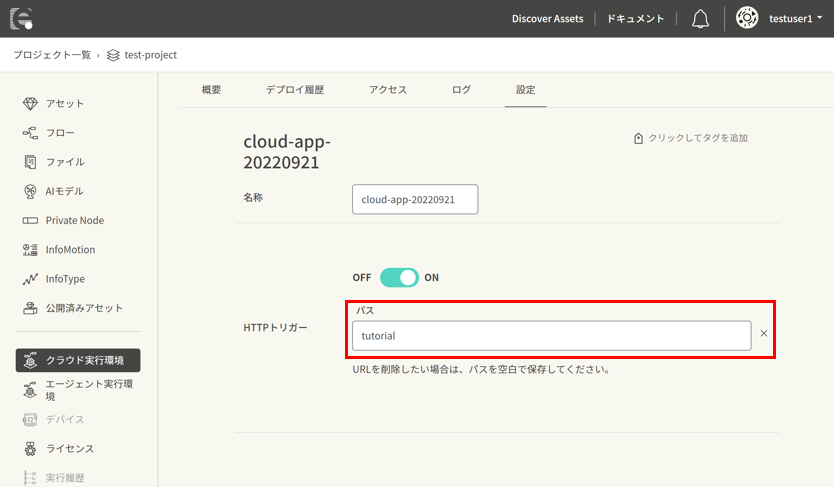Click the ファイル file icon

30,162
